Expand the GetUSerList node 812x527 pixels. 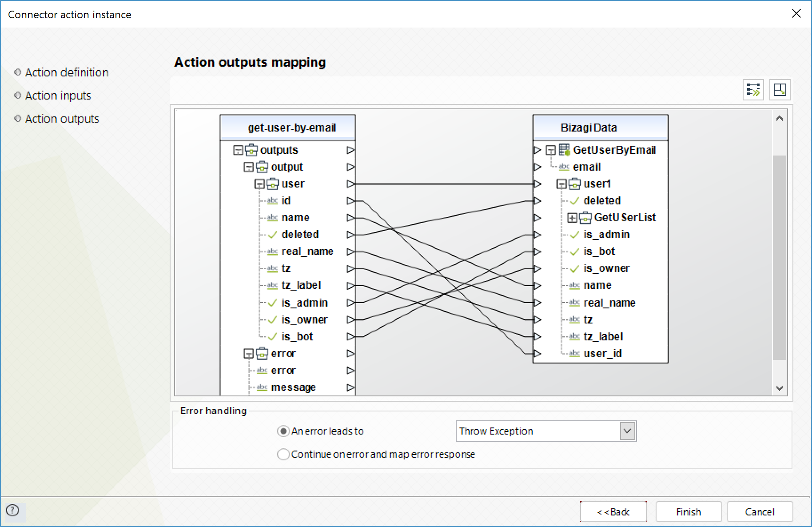(x=573, y=218)
